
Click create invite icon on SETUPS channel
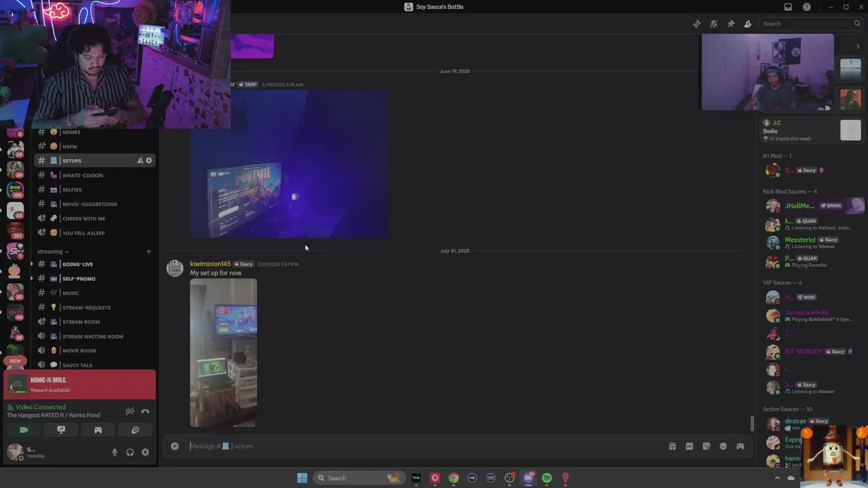pos(140,161)
